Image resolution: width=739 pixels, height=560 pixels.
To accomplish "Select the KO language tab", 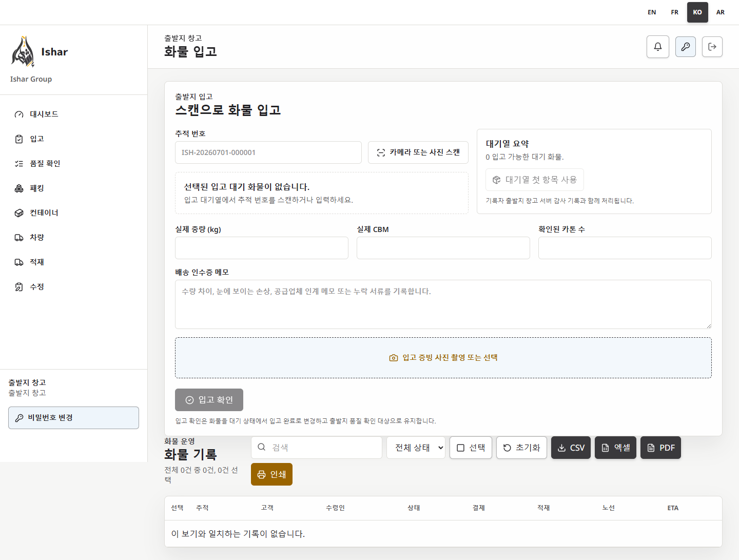I will pyautogui.click(x=697, y=12).
